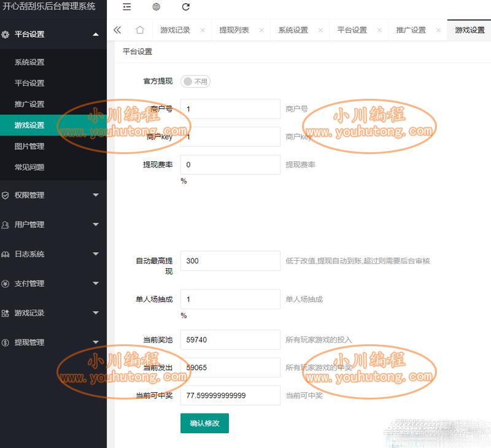The width and height of the screenshot is (491, 448).
Task: Expand the 日志系统 sidebar group
Action: [x=96, y=254]
